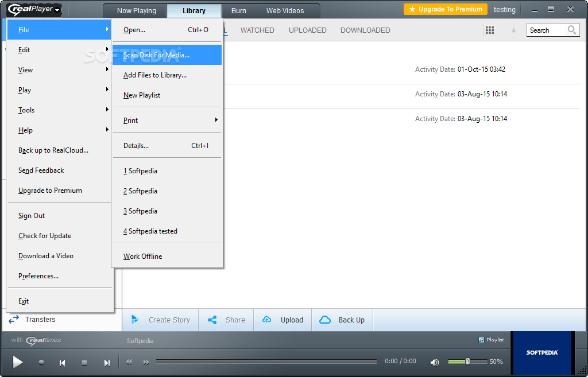Screen dimensions: 588x377
Task: Open recent file 1 Softpedia
Action: (x=167, y=171)
